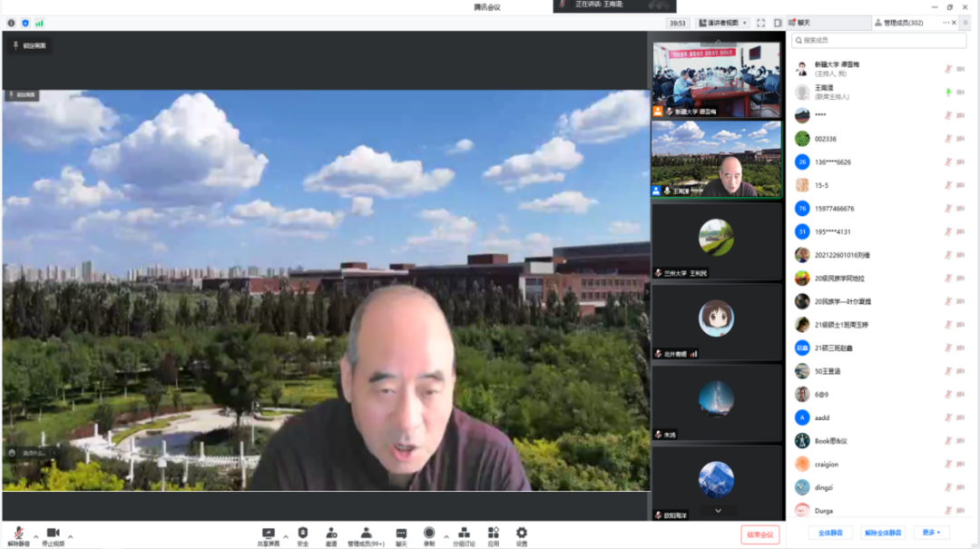980x549 pixels.
Task: Toggle the 停止视频 camera button
Action: point(53,534)
